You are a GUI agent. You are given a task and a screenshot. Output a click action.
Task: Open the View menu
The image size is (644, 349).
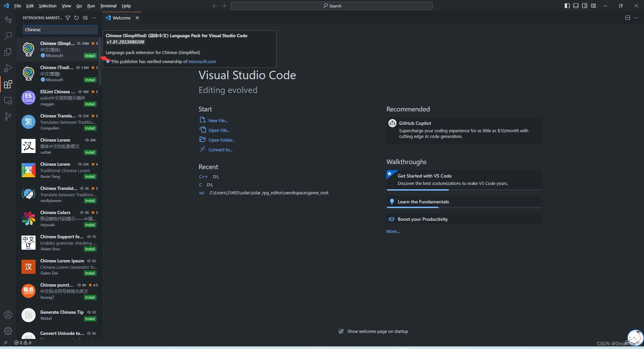click(66, 6)
